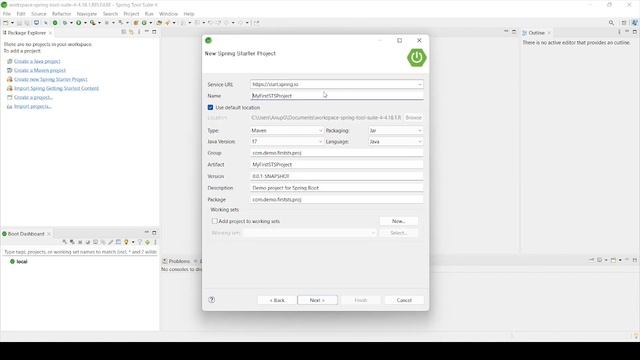Click the Cancel button in dialog
The width and height of the screenshot is (640, 360).
tap(404, 300)
